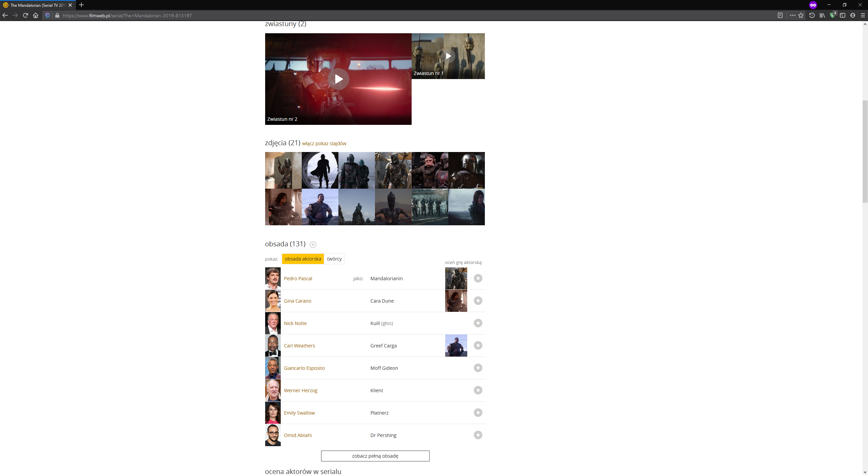Rate Pedro Pascal's acting with the star
The height and width of the screenshot is (475, 868).
point(478,278)
